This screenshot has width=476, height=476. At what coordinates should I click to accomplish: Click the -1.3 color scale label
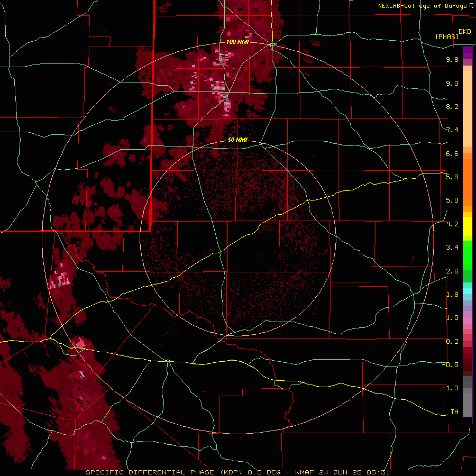pos(450,388)
